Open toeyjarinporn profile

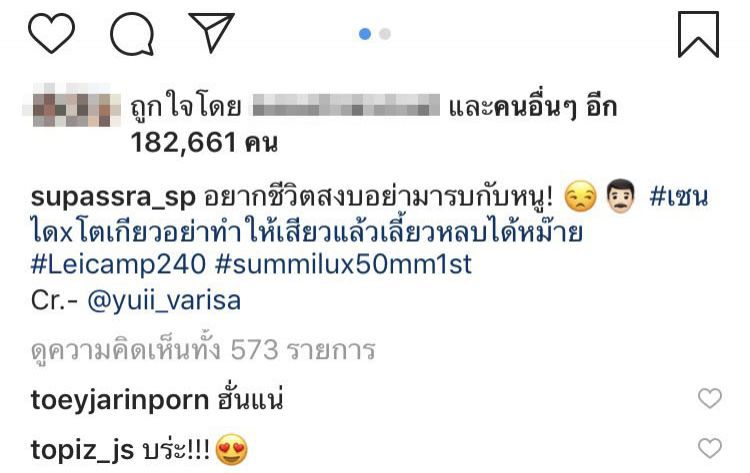[x=120, y=400]
